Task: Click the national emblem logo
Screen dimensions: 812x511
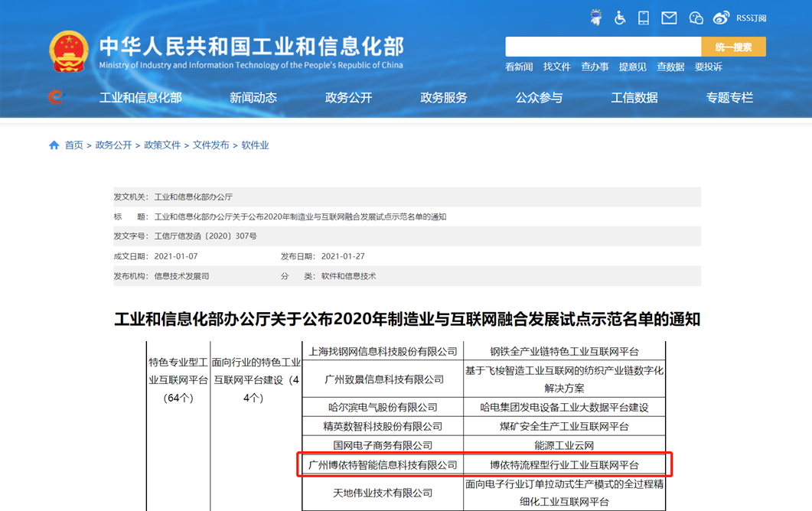Action: point(69,51)
